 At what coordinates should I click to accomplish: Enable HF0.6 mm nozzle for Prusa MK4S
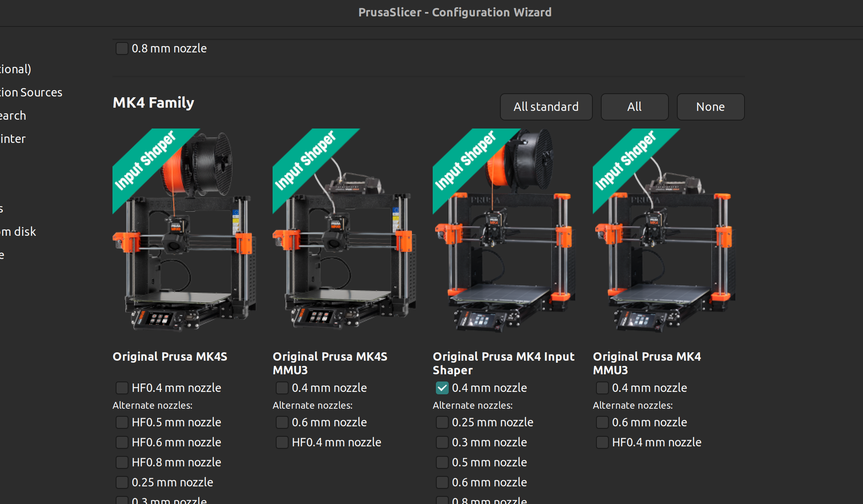(x=122, y=442)
